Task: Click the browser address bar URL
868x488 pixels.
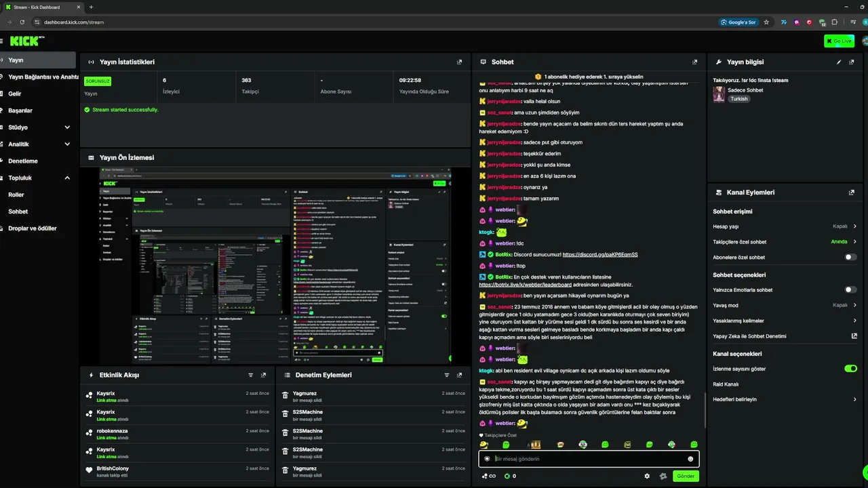Action: tap(74, 22)
